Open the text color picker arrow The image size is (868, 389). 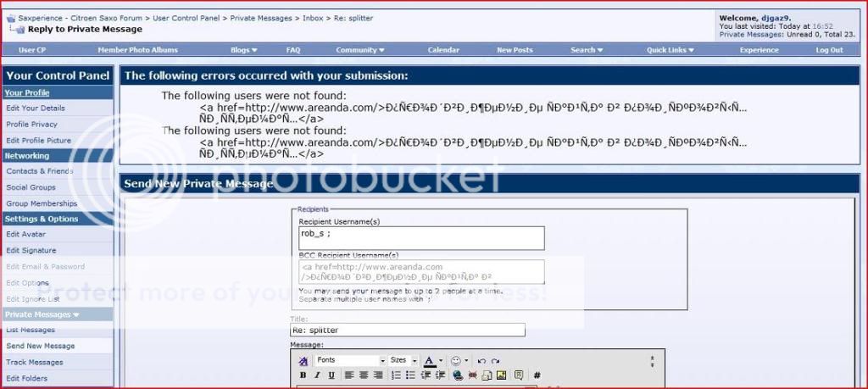coord(442,361)
